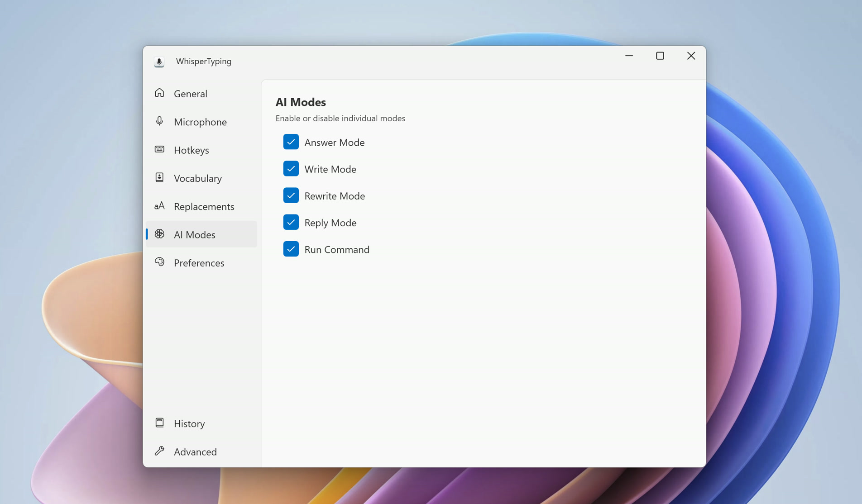The height and width of the screenshot is (504, 862).
Task: Click the WhisperTyping title text
Action: tap(204, 61)
